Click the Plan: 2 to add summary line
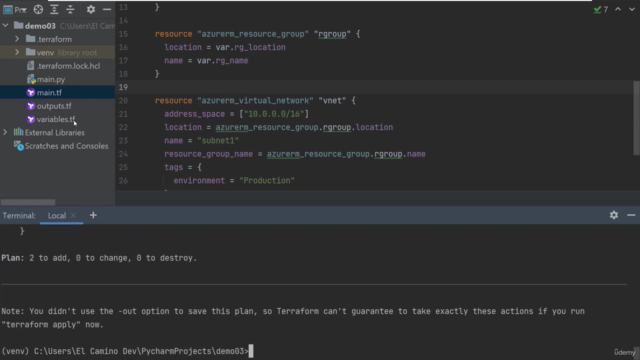The width and height of the screenshot is (640, 360). point(99,258)
